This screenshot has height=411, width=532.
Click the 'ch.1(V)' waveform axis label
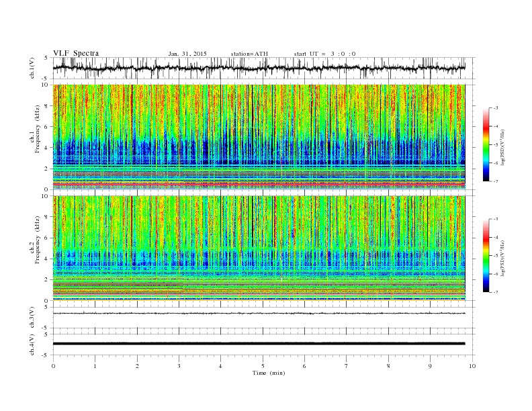(x=32, y=68)
